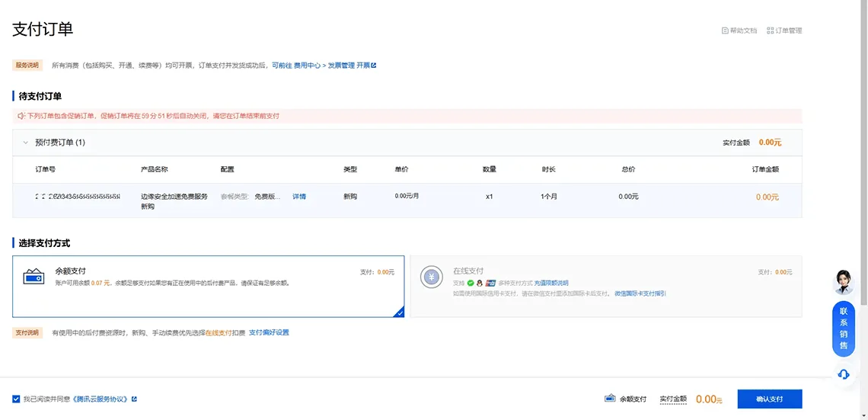Click the external link icon after 开票
The width and height of the screenshot is (868, 420).
click(374, 66)
